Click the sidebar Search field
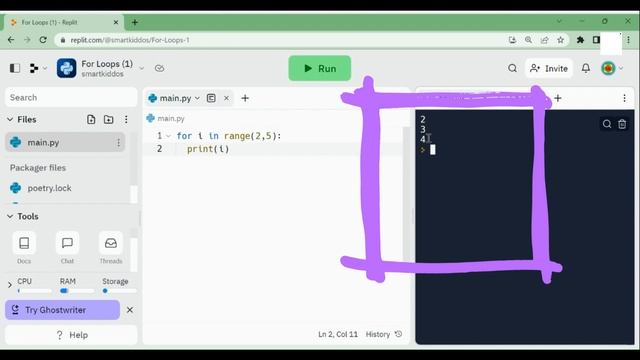Image resolution: width=640 pixels, height=360 pixels. coord(71,97)
